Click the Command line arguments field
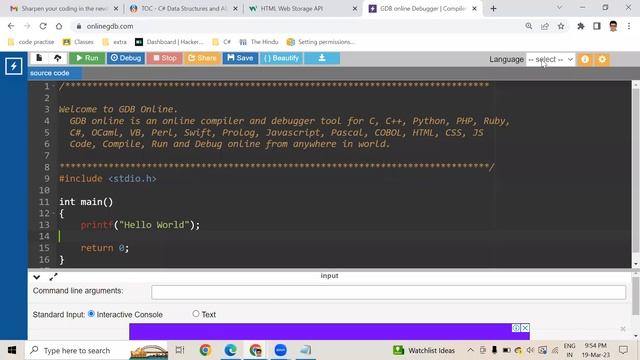This screenshot has height=360, width=640. coord(388,292)
